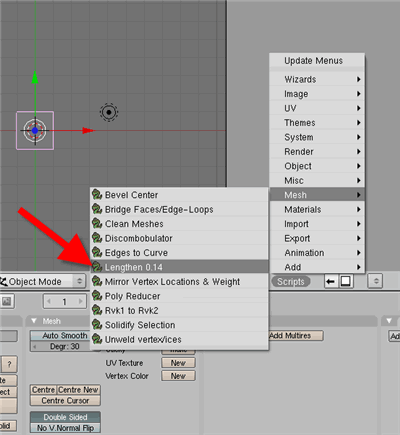Click the python icon beside Bevel Center
The image size is (400, 435).
pyautogui.click(x=97, y=195)
